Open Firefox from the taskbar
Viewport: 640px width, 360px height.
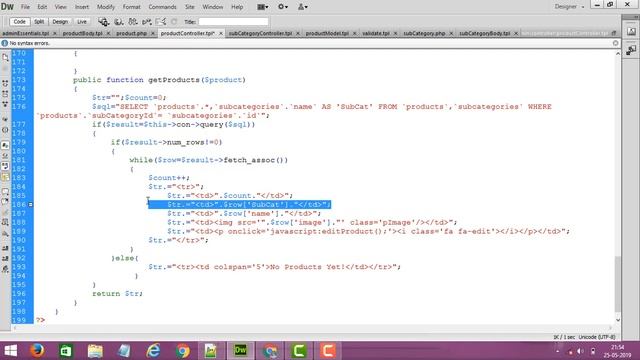click(x=37, y=350)
